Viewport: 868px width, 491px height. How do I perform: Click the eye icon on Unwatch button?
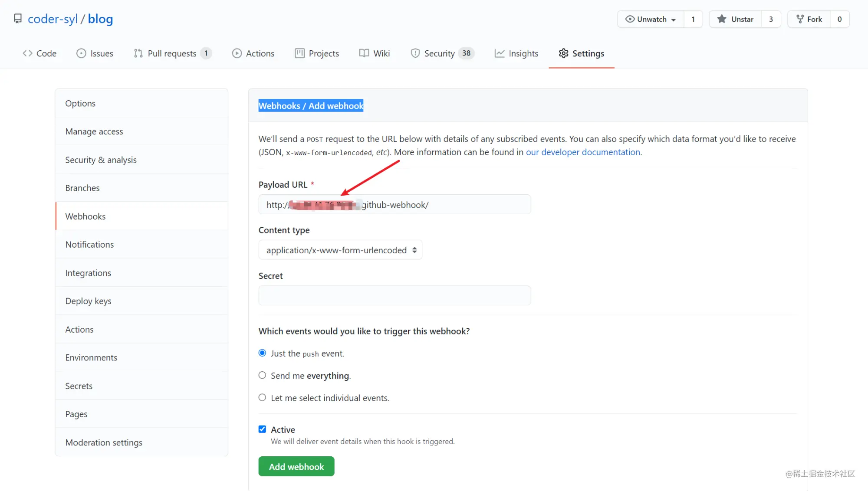pos(630,19)
